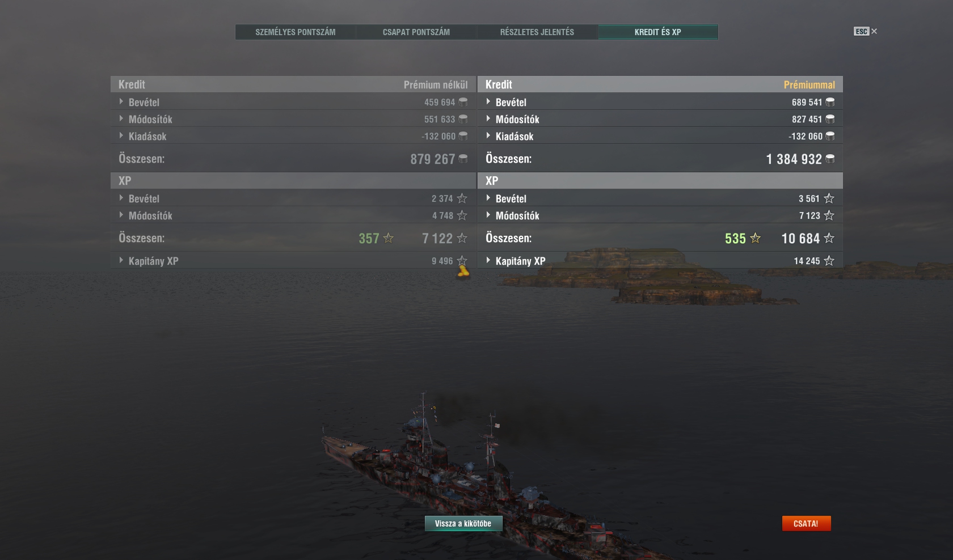Open the Részletes jelentés tab
The height and width of the screenshot is (560, 953).
click(537, 32)
